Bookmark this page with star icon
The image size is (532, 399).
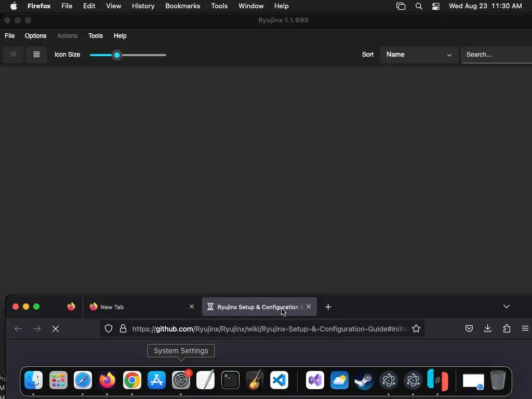416,328
